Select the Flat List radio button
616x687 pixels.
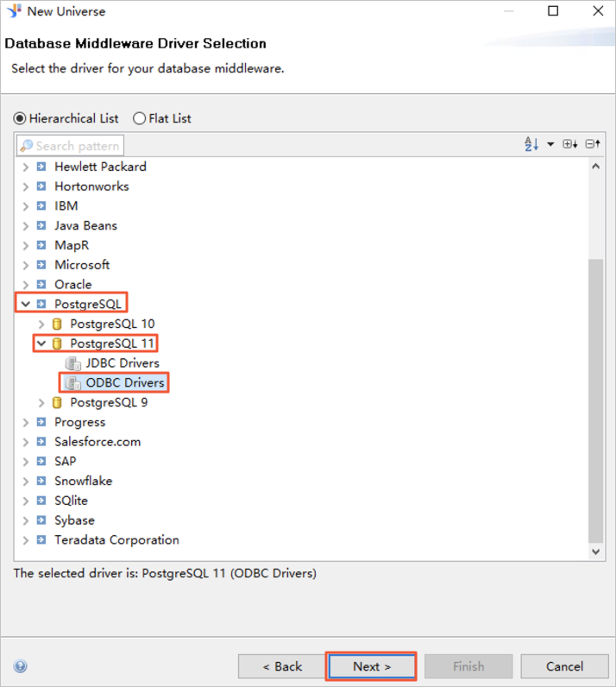[139, 119]
